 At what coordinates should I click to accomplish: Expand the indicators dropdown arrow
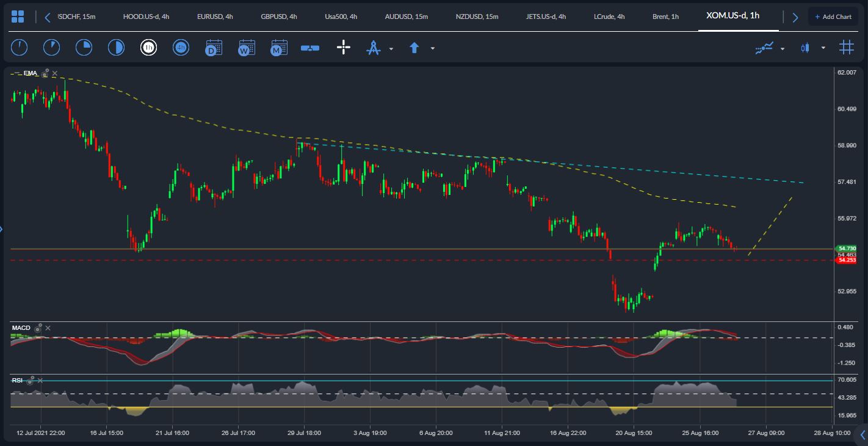tap(783, 48)
